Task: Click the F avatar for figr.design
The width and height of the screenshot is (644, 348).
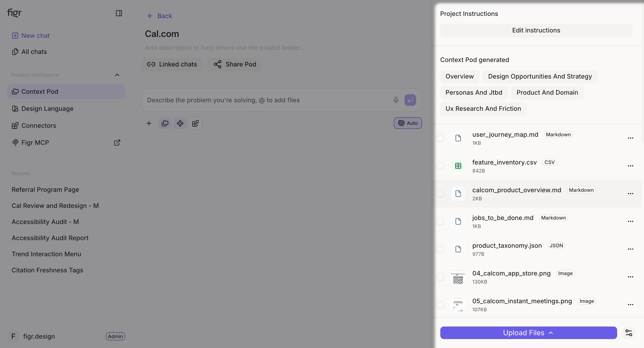Action: [13, 336]
